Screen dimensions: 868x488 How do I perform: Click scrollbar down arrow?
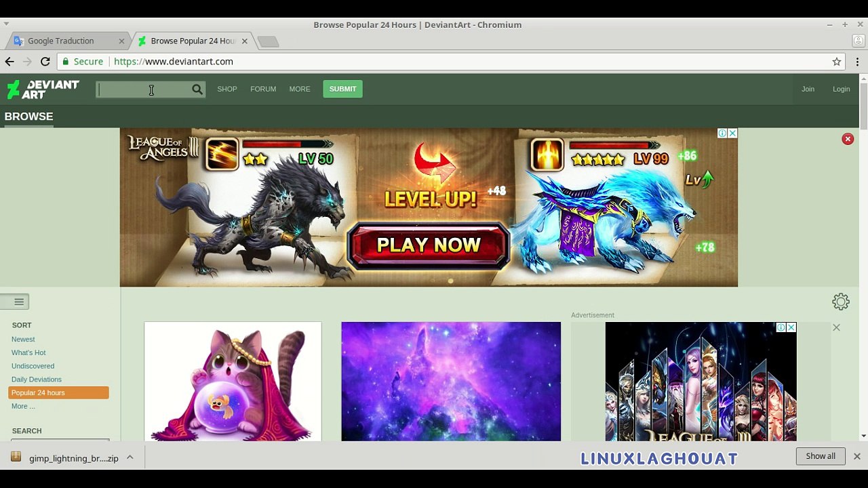[863, 436]
